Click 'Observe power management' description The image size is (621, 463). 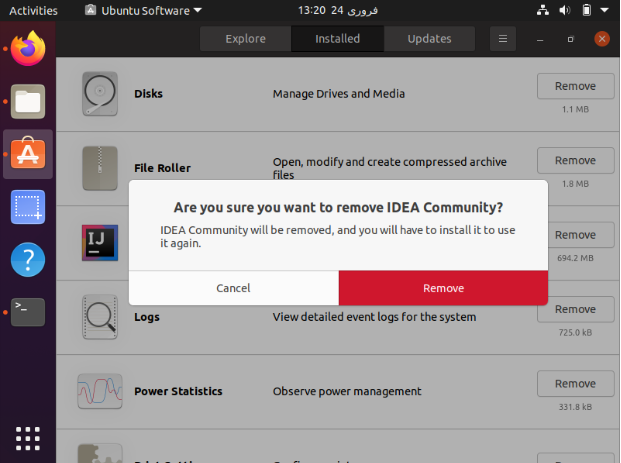(x=347, y=391)
